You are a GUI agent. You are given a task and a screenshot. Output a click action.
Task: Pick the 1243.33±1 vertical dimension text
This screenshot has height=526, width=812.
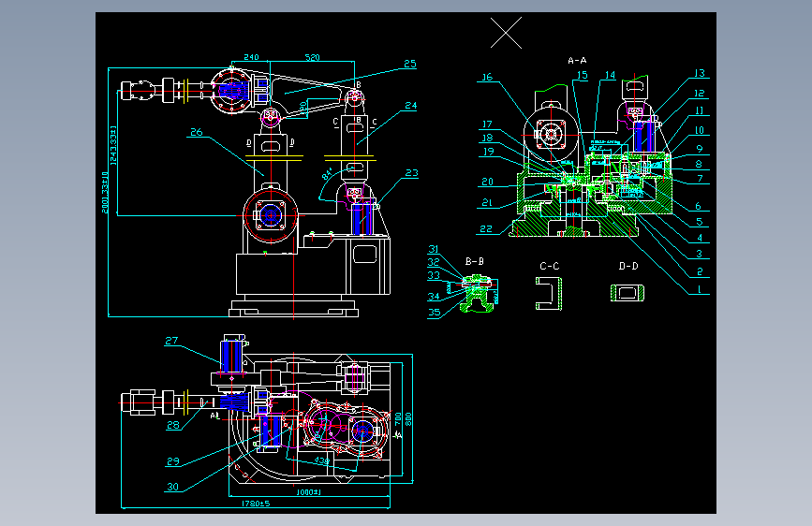tap(113, 145)
